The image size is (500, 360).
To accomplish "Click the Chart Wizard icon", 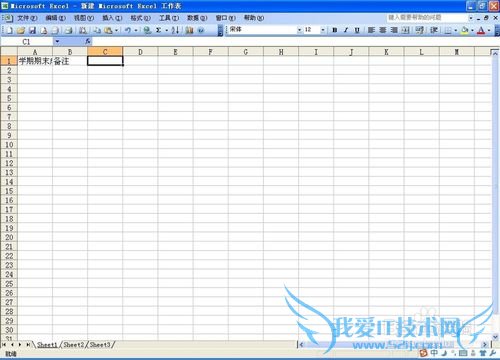I will 189,30.
